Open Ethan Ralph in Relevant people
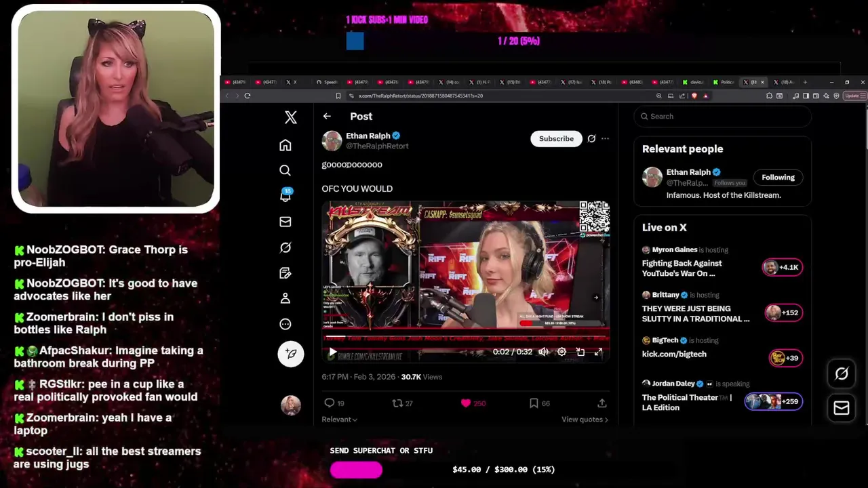The image size is (868, 488). click(x=688, y=172)
